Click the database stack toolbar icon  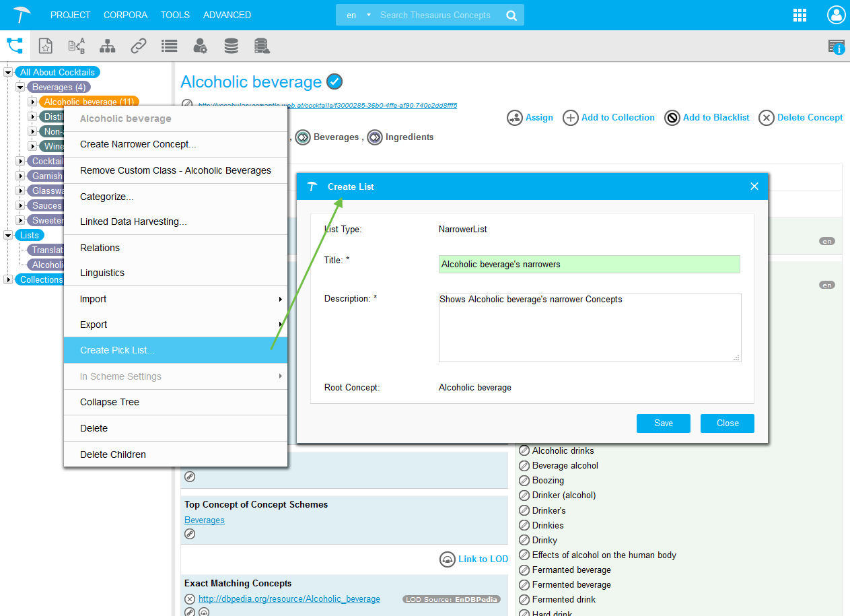(231, 46)
